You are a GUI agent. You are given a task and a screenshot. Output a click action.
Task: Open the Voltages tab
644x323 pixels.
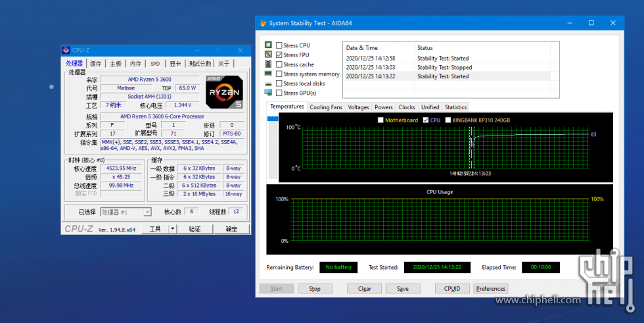[358, 107]
